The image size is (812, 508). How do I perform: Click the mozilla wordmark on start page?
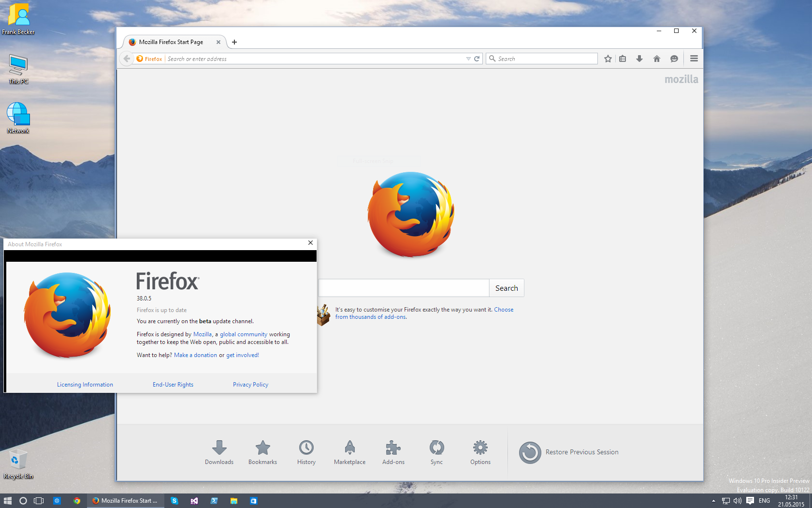tap(681, 79)
